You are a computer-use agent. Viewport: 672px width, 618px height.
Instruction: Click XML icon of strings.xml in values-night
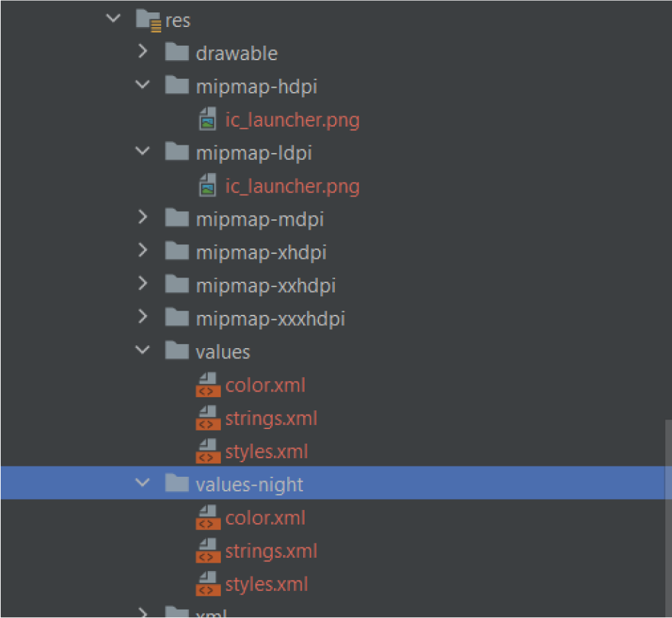[x=208, y=550]
